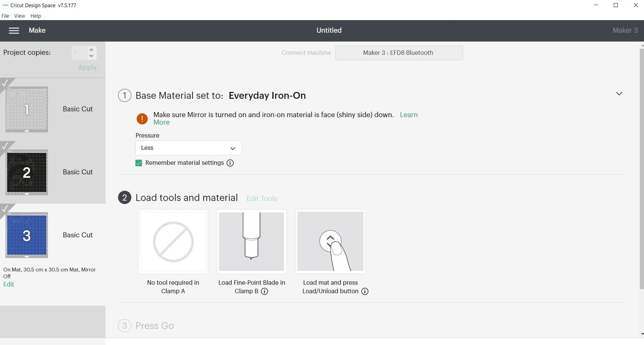644x345 pixels.
Task: Select blue mat 3 thumbnail
Action: click(27, 235)
